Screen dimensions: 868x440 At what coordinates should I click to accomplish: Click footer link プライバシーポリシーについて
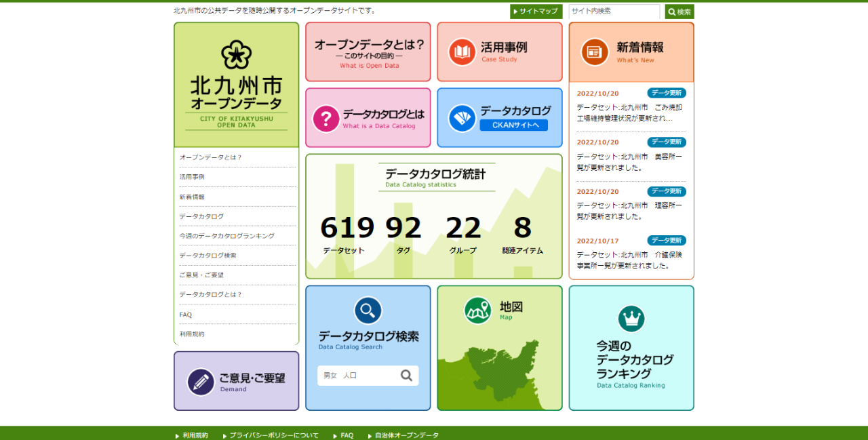point(274,435)
